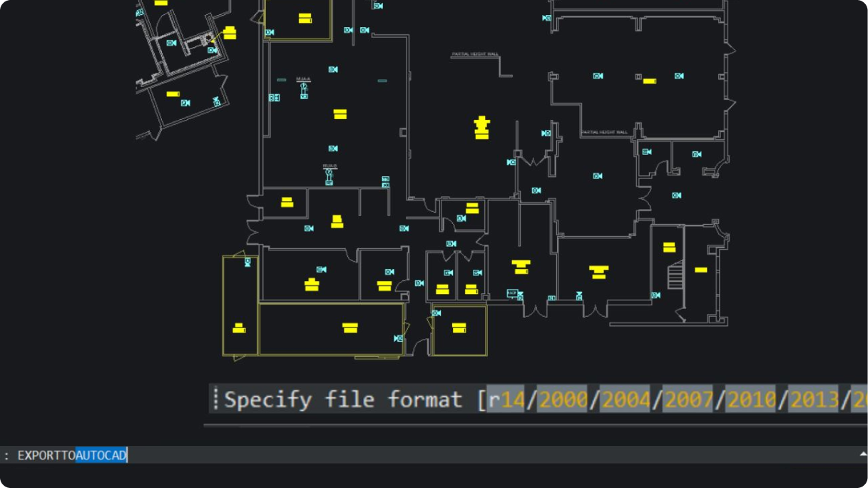This screenshot has width=868, height=488.
Task: Choose the r14 file format option
Action: (x=506, y=400)
